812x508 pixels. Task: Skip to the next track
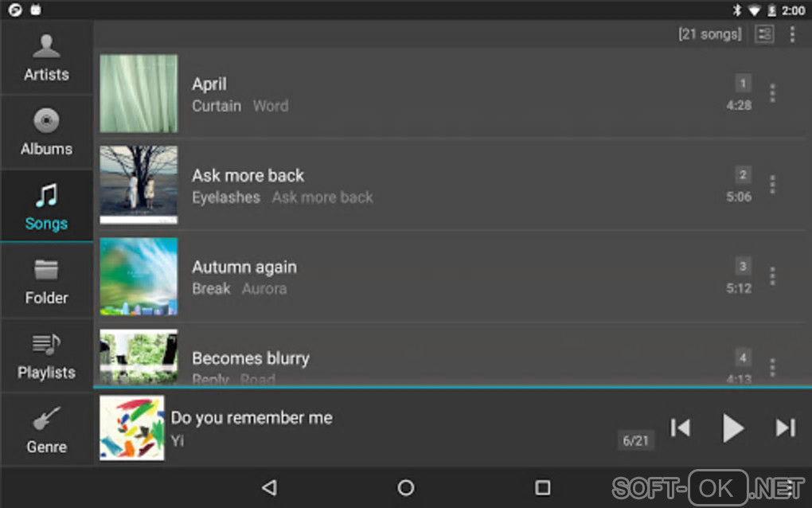point(785,428)
